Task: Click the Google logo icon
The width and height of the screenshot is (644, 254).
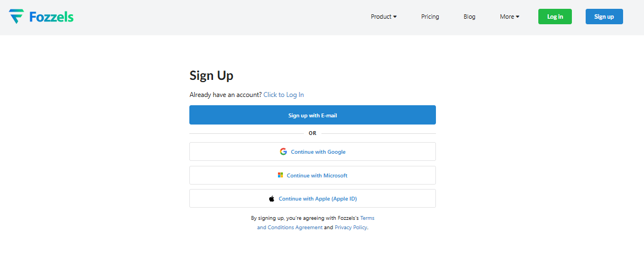Action: click(283, 152)
